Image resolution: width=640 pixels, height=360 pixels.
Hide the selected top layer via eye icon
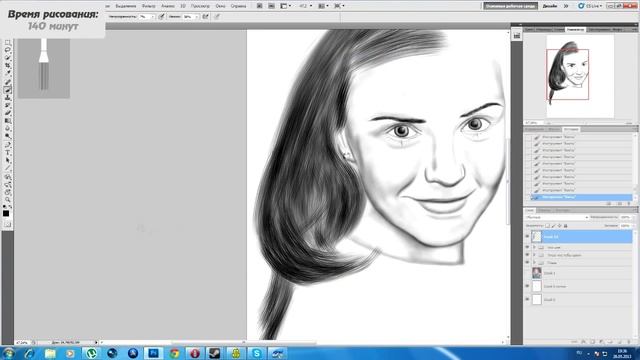coord(527,236)
